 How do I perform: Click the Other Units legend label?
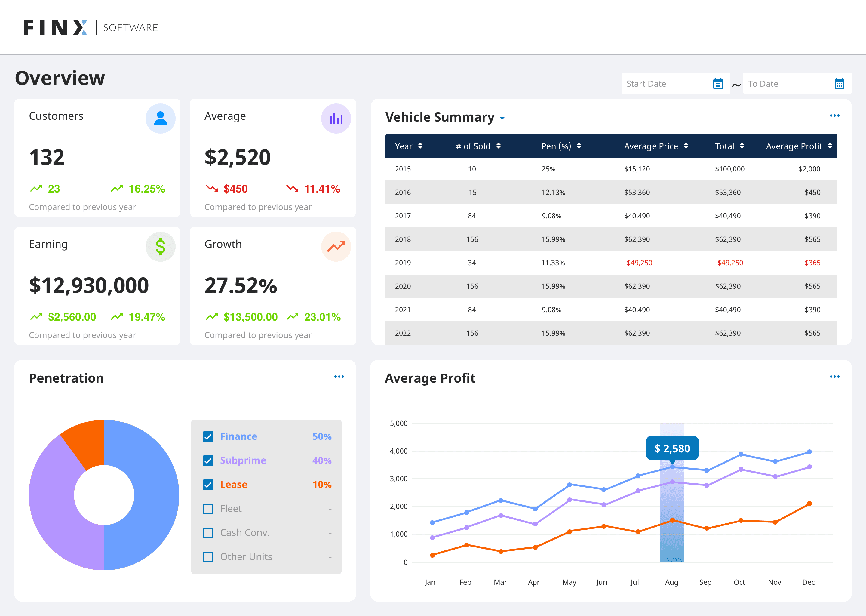click(246, 557)
